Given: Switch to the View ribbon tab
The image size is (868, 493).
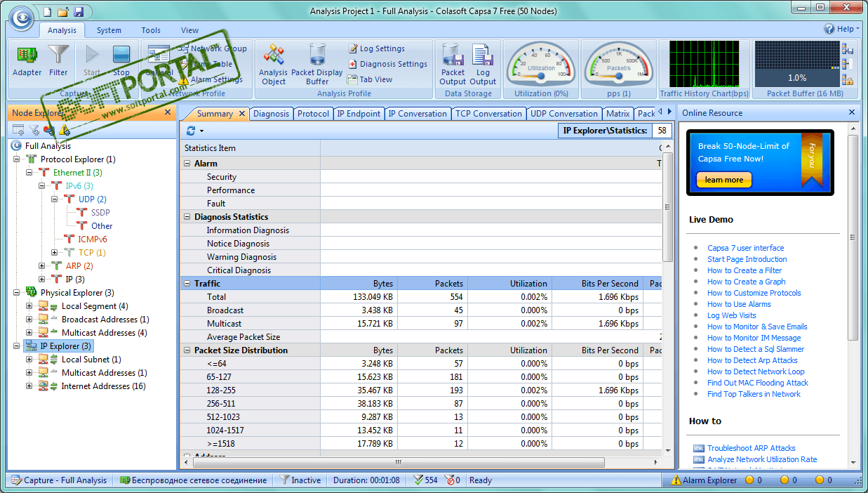Looking at the screenshot, I should point(189,30).
